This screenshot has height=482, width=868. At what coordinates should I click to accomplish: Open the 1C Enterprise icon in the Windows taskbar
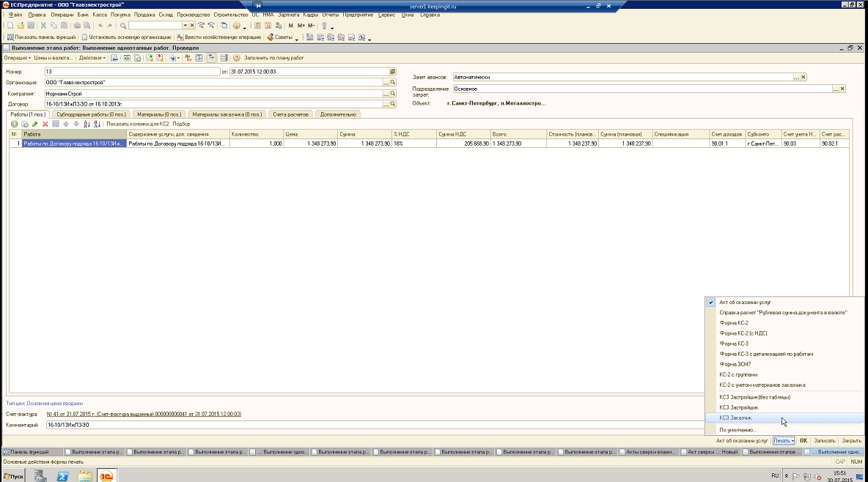click(107, 476)
